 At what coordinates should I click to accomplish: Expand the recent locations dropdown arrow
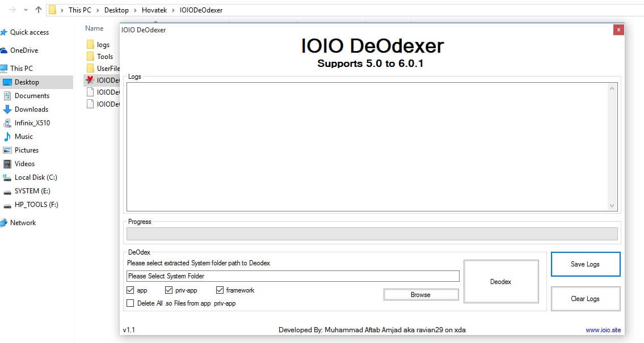[26, 10]
